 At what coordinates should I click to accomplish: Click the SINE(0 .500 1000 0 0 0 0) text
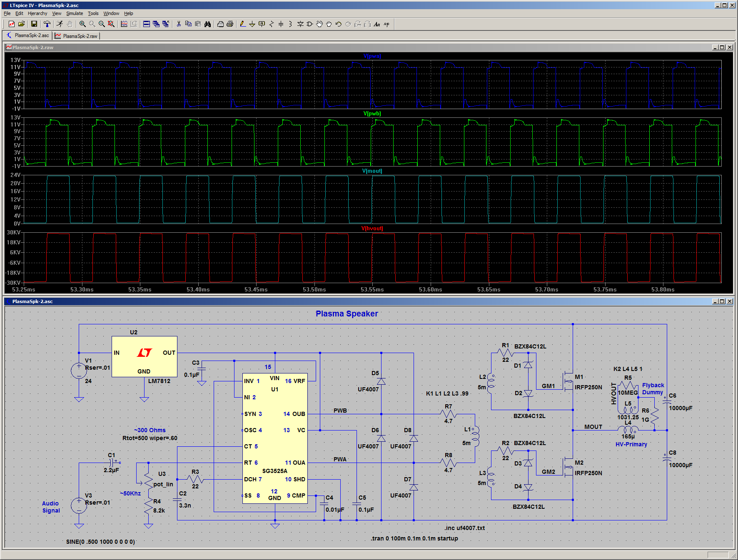pyautogui.click(x=100, y=542)
